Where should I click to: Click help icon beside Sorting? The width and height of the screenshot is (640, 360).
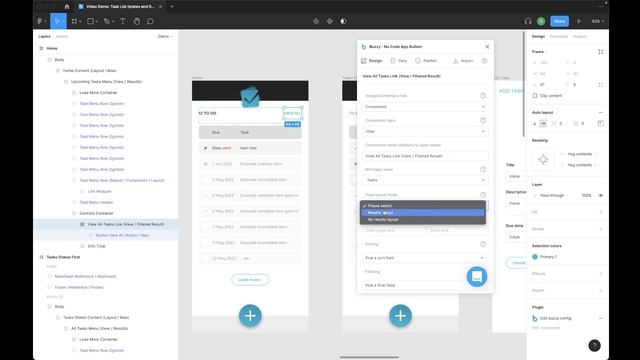(x=483, y=244)
